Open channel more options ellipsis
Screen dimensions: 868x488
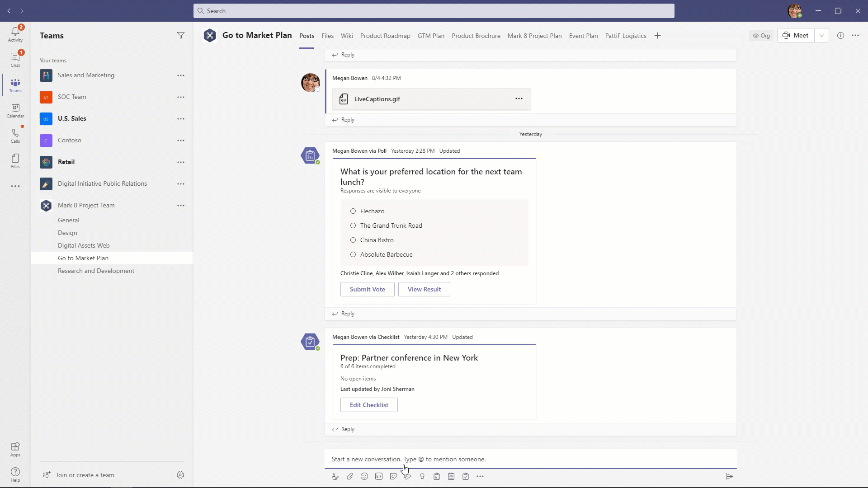[x=855, y=35]
